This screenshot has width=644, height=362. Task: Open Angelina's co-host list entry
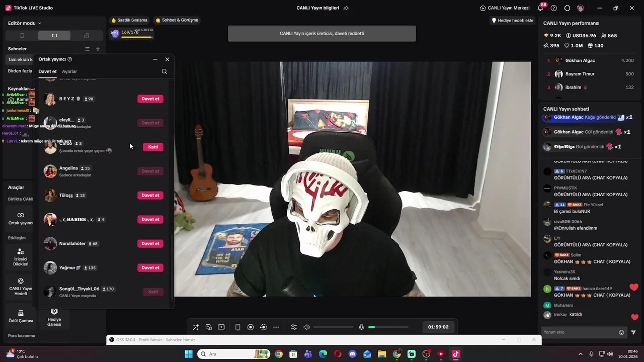pos(103,171)
